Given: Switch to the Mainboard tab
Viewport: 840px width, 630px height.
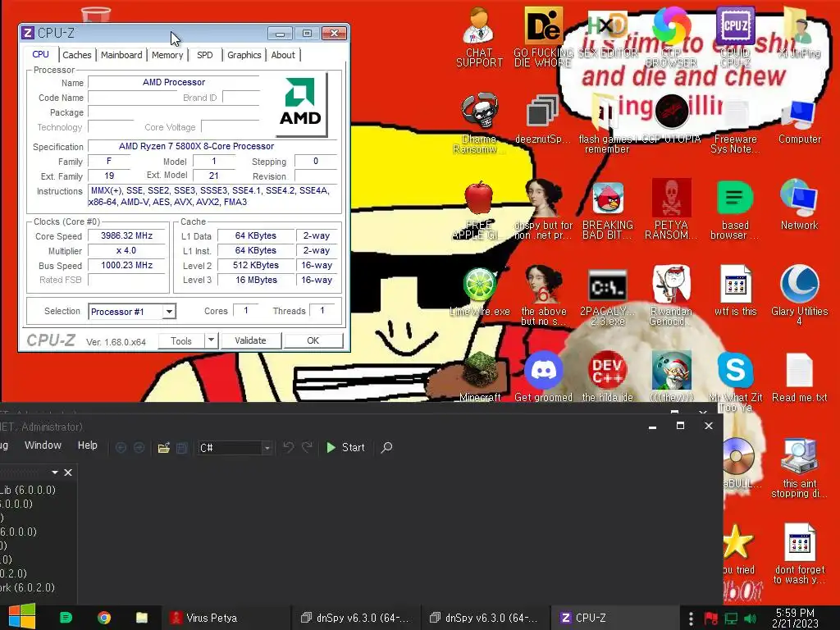Looking at the screenshot, I should pos(121,55).
